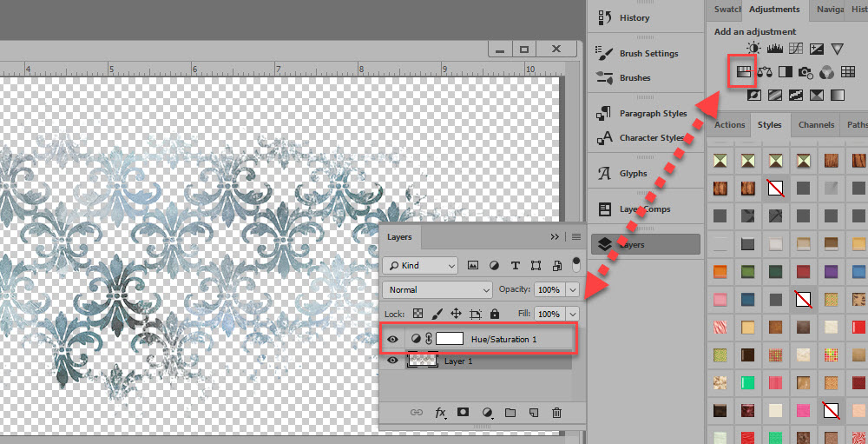Toggle Lock position
The height and width of the screenshot is (444, 868).
[456, 314]
